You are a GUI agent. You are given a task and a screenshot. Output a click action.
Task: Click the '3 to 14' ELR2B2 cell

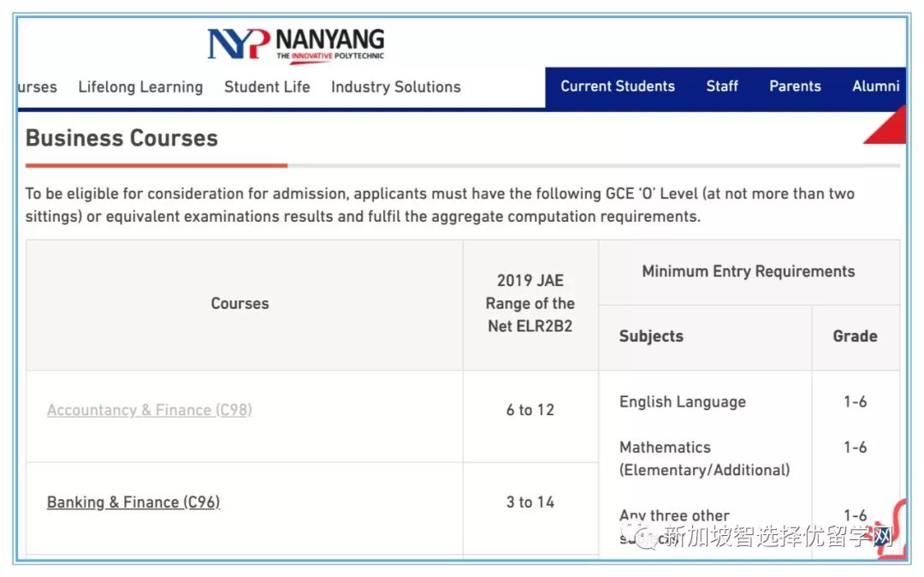coord(530,503)
